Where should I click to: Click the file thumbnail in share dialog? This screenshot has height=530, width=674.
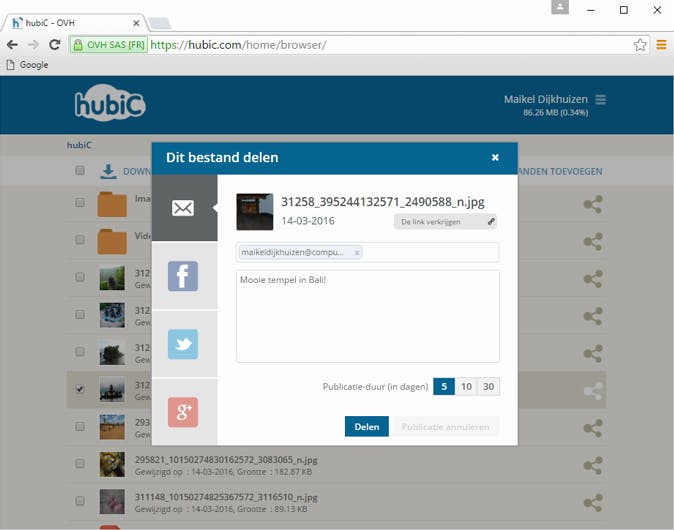[x=254, y=211]
